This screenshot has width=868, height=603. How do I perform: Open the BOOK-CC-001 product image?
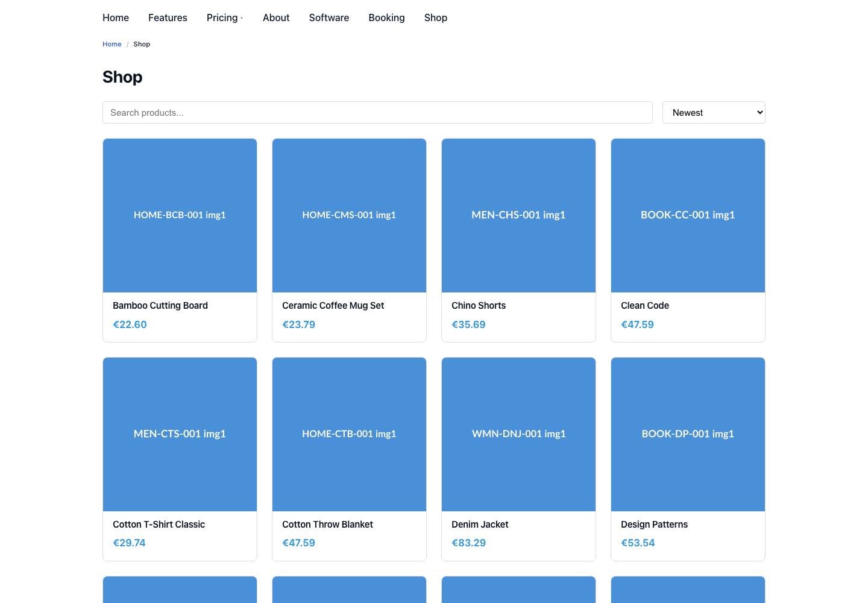[x=688, y=216]
